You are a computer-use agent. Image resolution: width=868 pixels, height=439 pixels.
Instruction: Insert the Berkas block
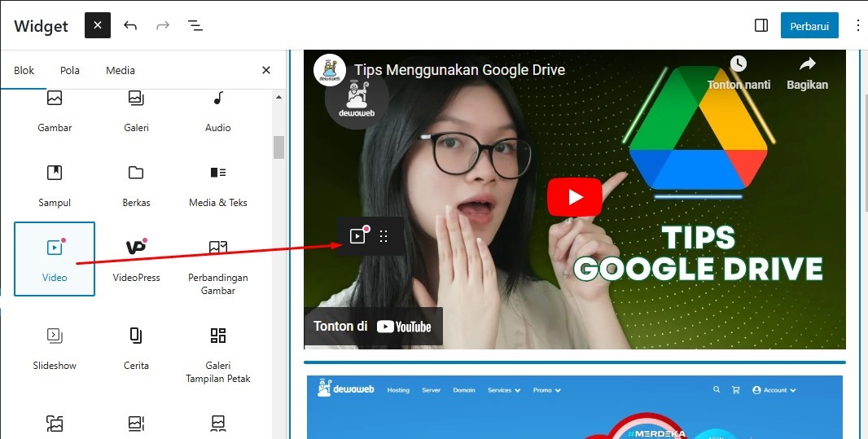coord(136,185)
